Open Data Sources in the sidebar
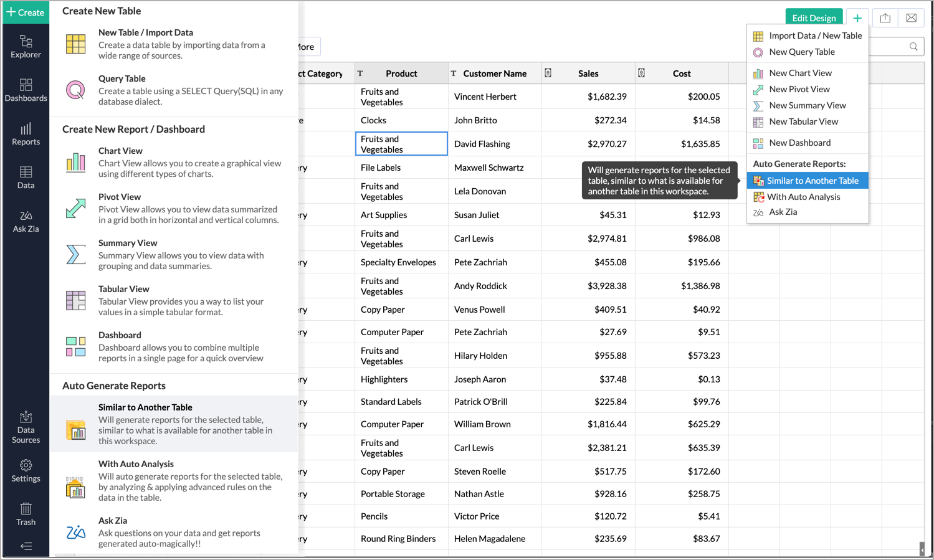This screenshot has height=560, width=934. click(x=26, y=427)
